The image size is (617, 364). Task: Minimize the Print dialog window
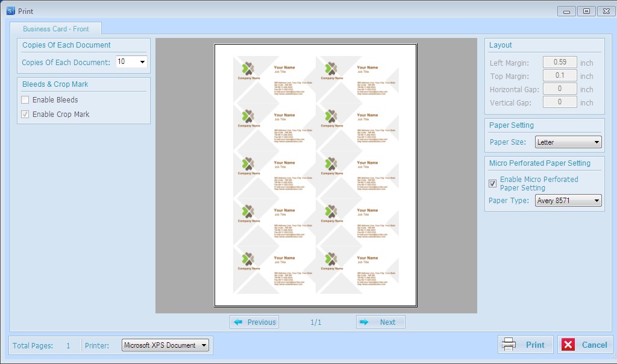(x=566, y=11)
